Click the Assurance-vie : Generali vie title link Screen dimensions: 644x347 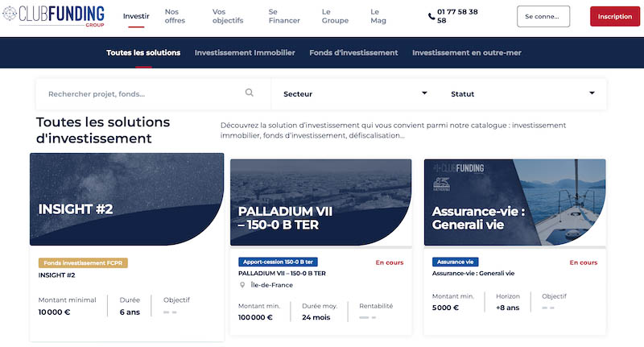(x=473, y=273)
